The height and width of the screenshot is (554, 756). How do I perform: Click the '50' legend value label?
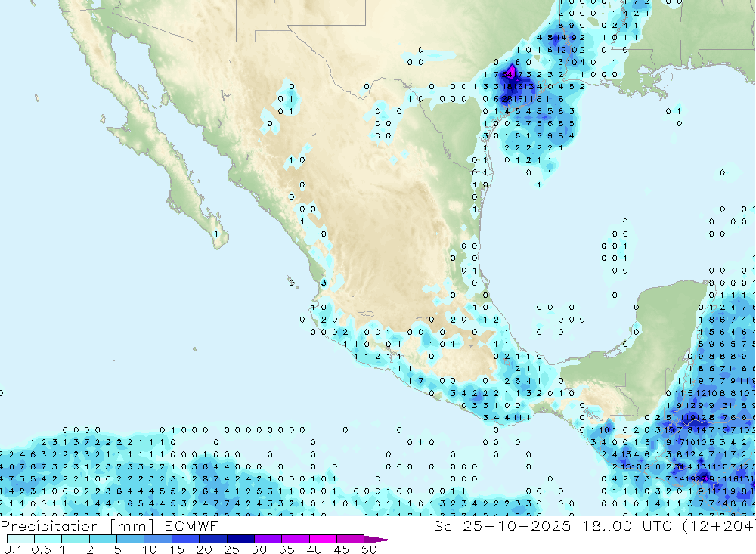point(369,549)
